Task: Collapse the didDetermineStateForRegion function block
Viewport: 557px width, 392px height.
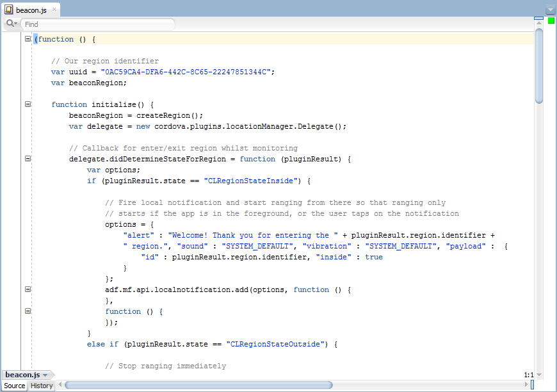Action: pyautogui.click(x=28, y=158)
